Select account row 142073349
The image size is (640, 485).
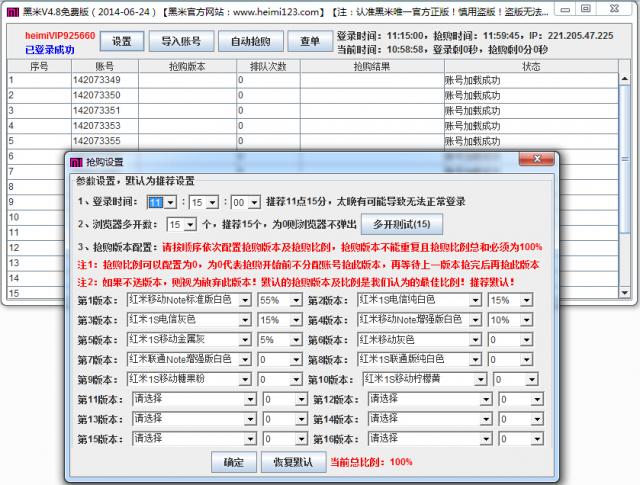point(313,80)
